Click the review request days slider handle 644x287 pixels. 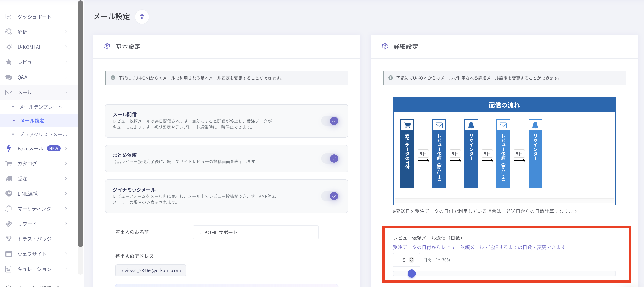[x=411, y=274]
